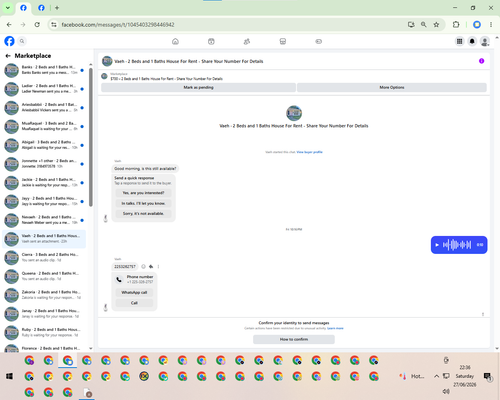Open Windows notification center icon

pos(487,376)
